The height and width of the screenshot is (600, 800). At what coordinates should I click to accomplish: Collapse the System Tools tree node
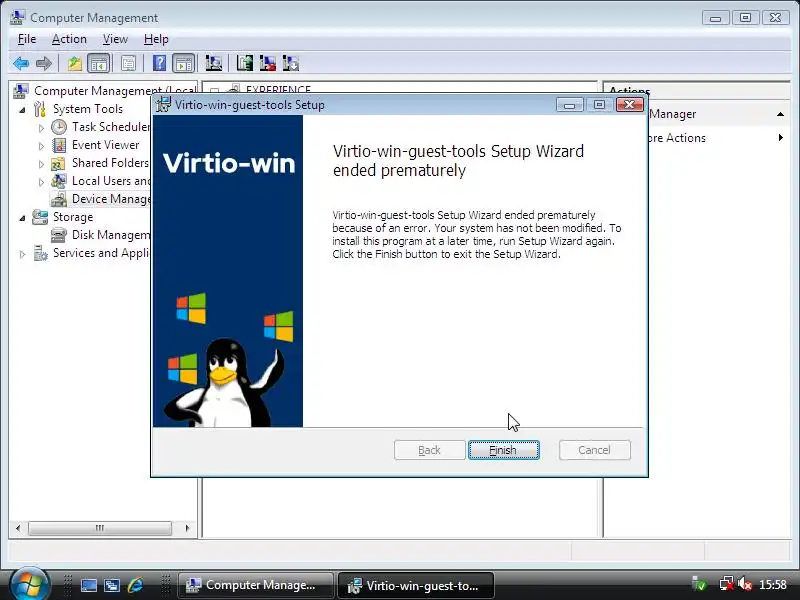[22, 110]
